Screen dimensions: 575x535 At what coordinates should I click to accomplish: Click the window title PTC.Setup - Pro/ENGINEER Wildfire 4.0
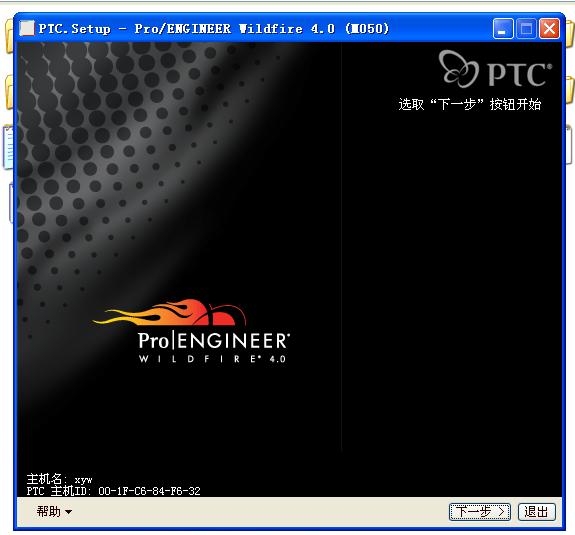click(x=214, y=29)
